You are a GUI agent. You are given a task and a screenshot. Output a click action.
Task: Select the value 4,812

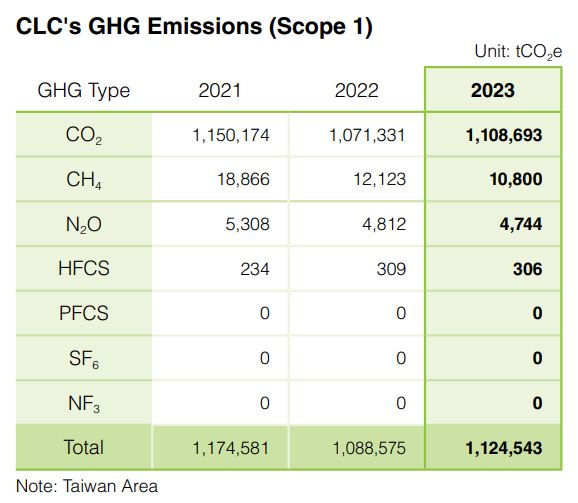[384, 224]
